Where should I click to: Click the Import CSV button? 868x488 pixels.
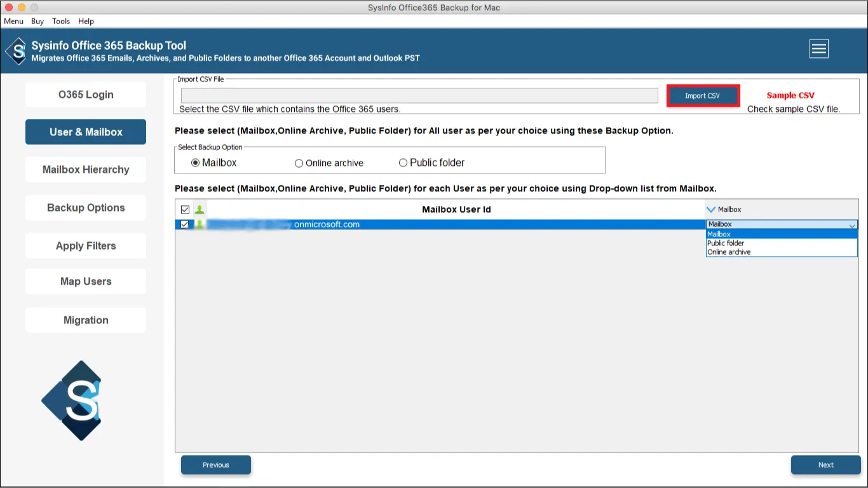coord(703,96)
